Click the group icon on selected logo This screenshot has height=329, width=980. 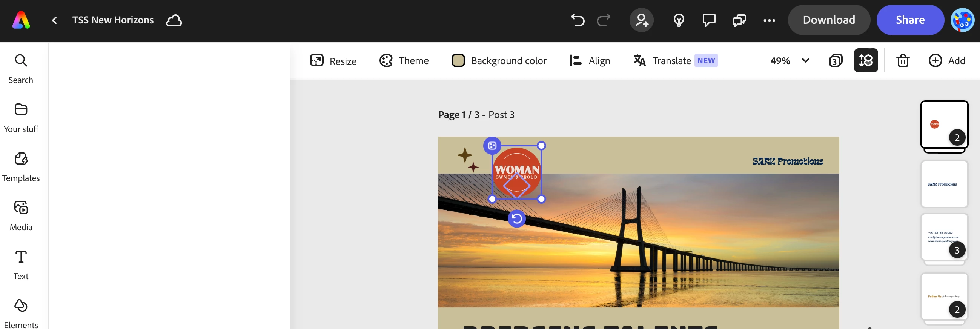(x=492, y=146)
